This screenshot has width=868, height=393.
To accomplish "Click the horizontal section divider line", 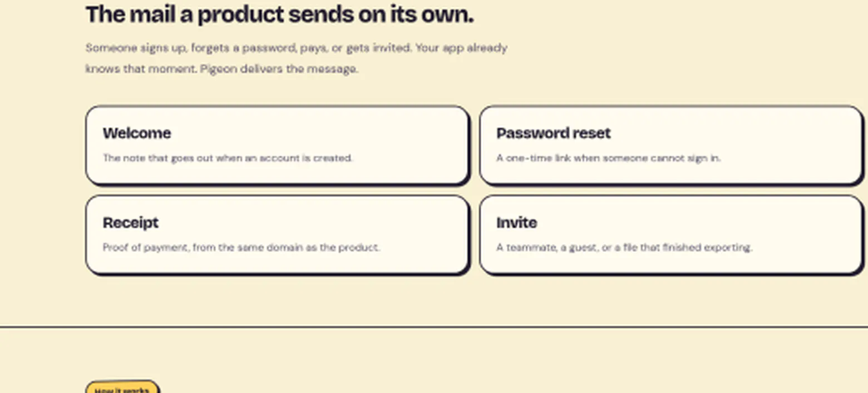I will [x=434, y=327].
